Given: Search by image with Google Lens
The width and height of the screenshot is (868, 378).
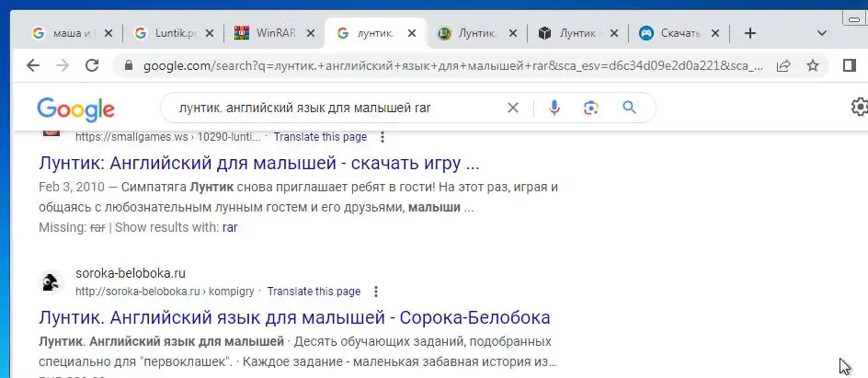Looking at the screenshot, I should pos(590,108).
